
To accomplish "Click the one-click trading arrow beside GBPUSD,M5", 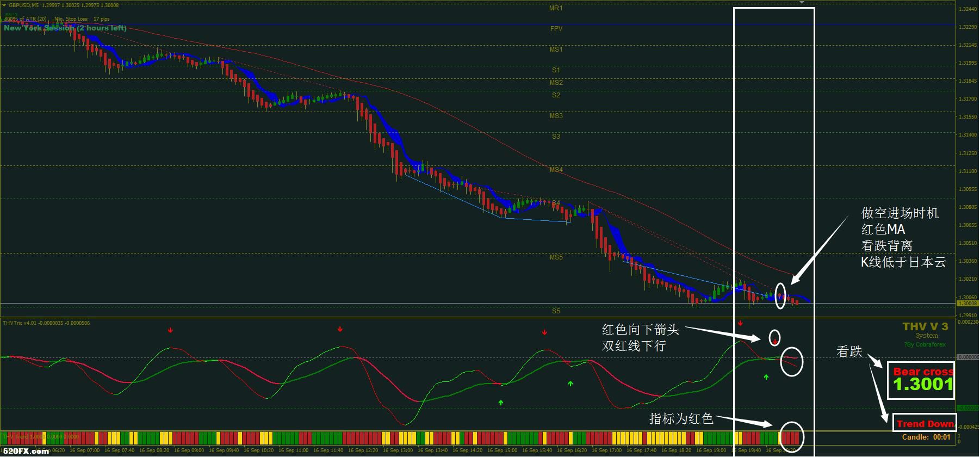I will [4, 5].
